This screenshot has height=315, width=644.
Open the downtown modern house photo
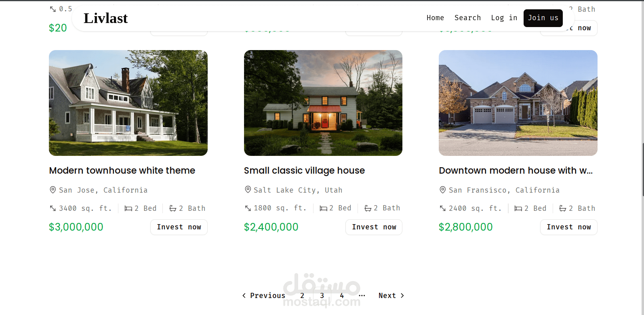coord(518,103)
